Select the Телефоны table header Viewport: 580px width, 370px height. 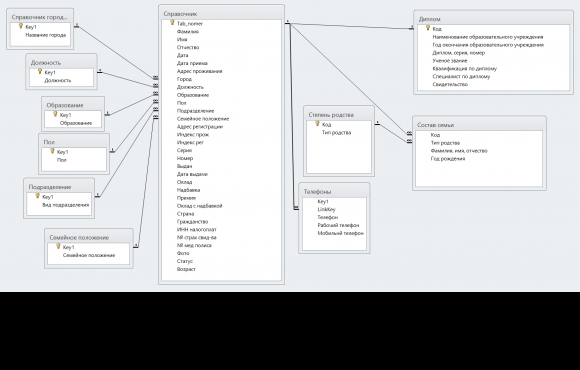(x=334, y=192)
